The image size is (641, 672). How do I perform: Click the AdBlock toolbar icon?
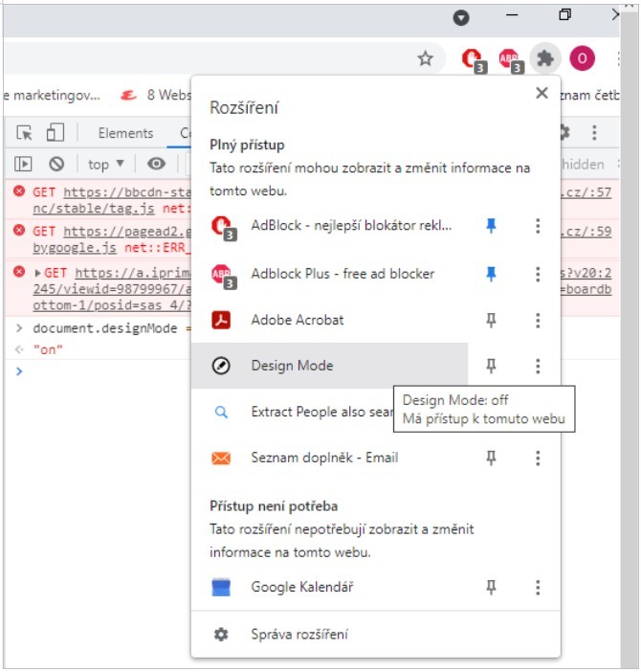(473, 59)
